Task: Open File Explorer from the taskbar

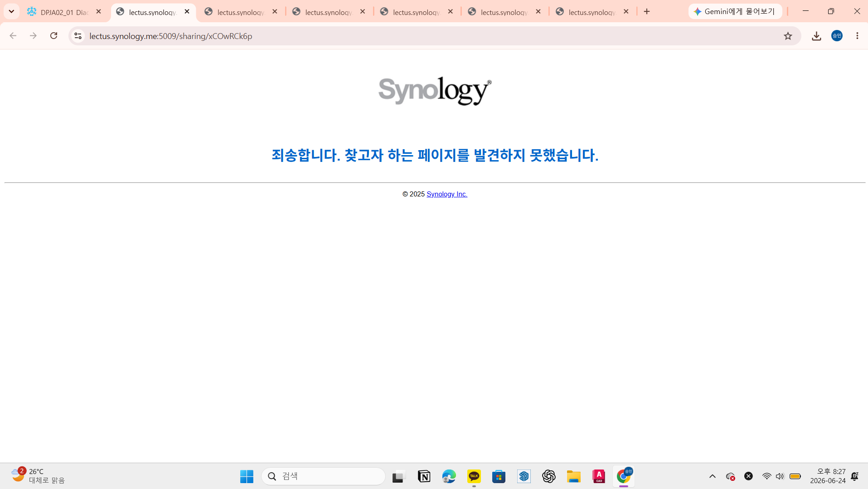Action: 573,476
